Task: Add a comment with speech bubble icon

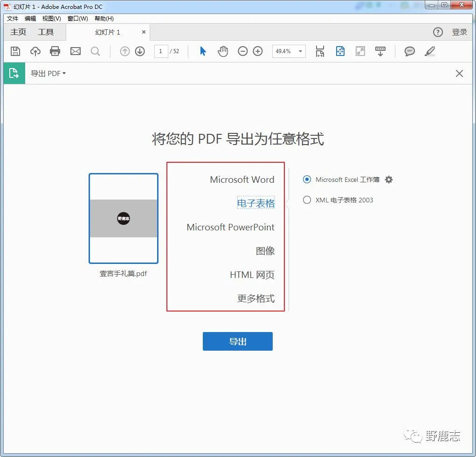Action: 409,51
